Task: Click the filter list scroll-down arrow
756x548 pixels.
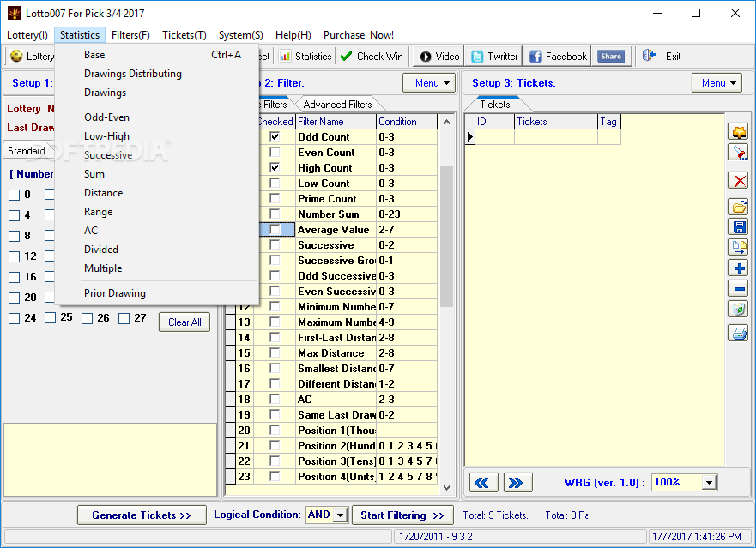Action: click(446, 487)
